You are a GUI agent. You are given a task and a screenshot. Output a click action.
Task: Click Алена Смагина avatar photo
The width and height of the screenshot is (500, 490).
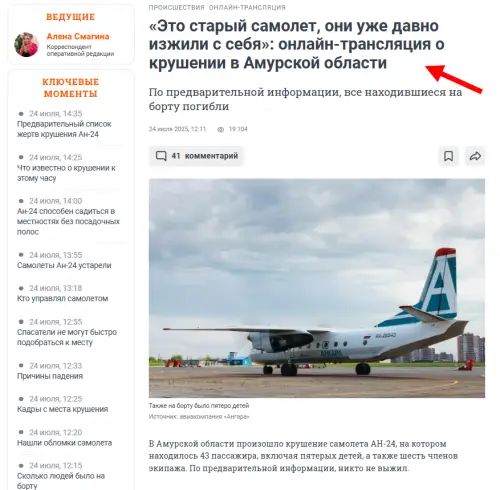point(27,44)
